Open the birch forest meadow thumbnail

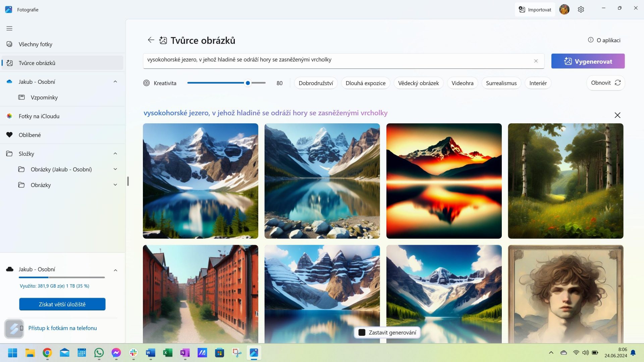(566, 181)
